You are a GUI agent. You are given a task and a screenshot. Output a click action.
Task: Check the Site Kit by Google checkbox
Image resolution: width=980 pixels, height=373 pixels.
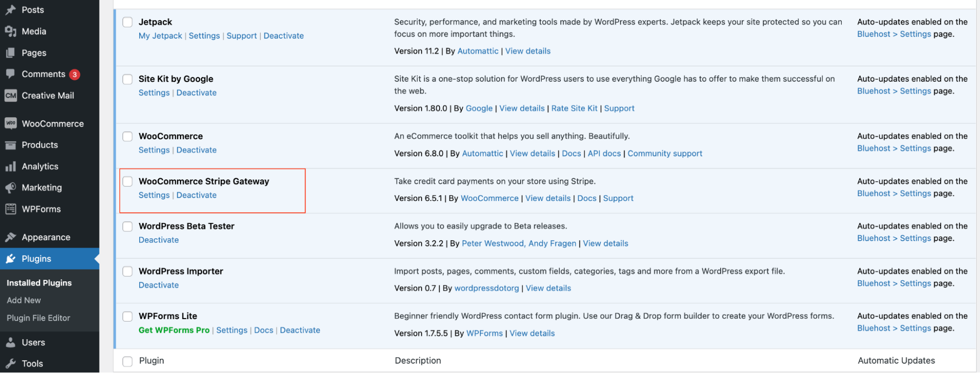pyautogui.click(x=127, y=79)
